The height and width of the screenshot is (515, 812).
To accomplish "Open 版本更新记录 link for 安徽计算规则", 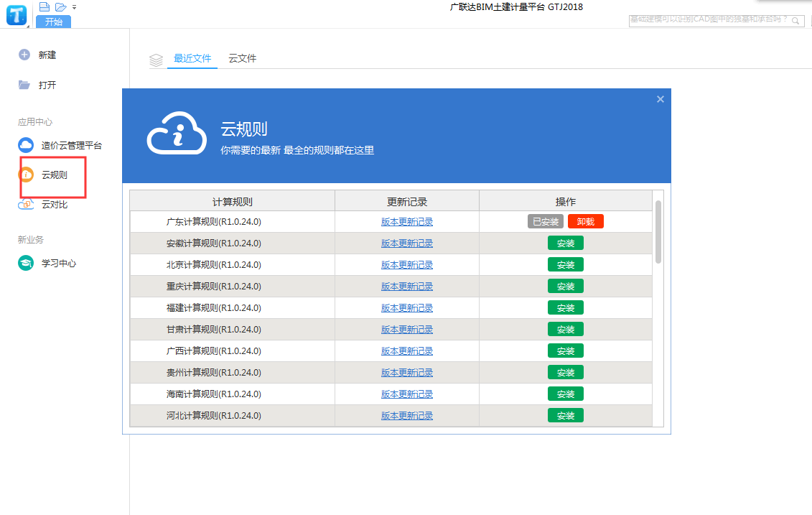I will click(x=407, y=243).
